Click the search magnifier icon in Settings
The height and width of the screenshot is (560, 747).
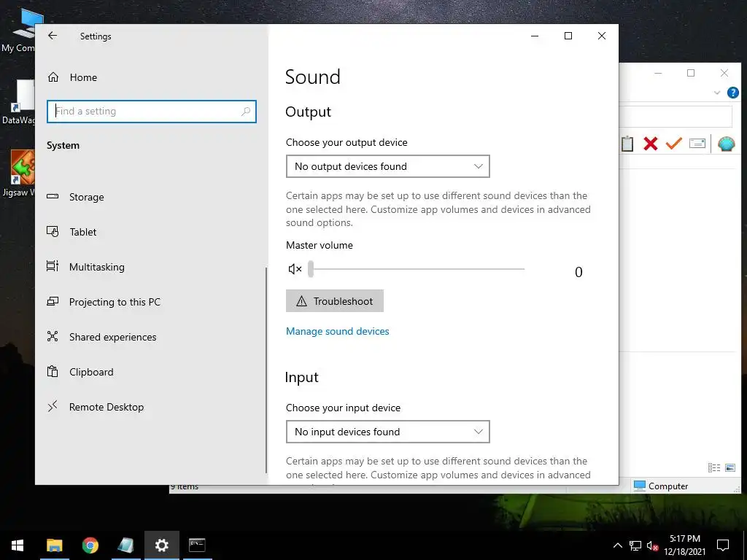[245, 112]
